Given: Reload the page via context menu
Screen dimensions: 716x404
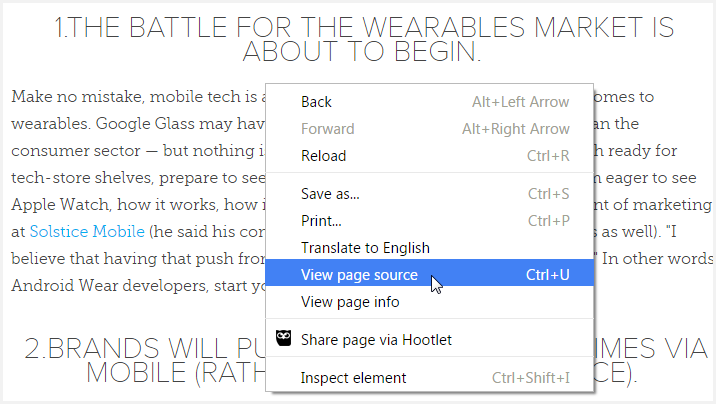Looking at the screenshot, I should coord(323,155).
